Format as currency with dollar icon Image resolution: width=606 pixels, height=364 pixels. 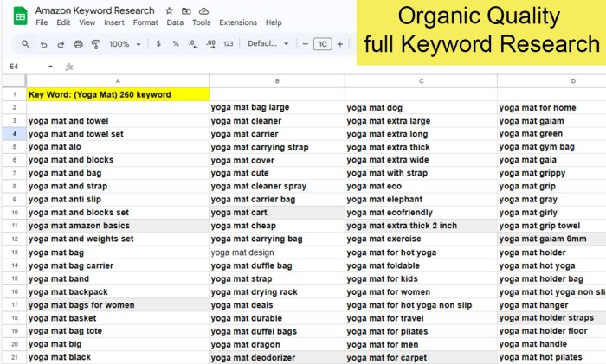158,44
